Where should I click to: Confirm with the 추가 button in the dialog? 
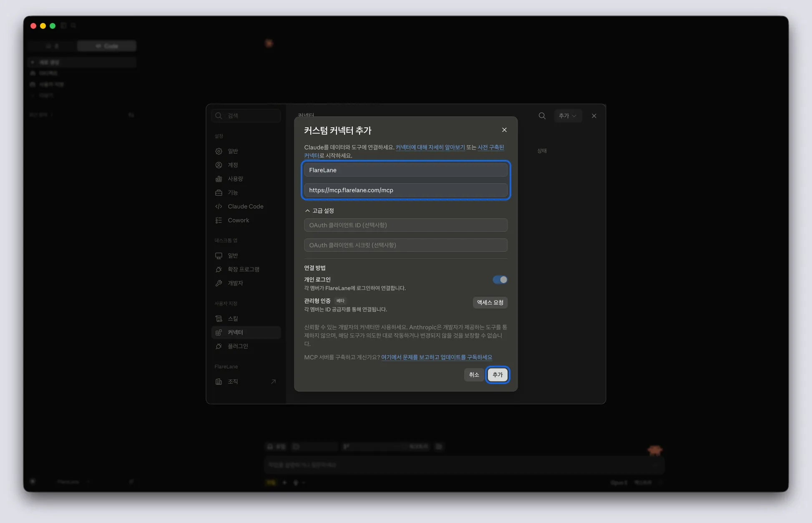pos(498,375)
